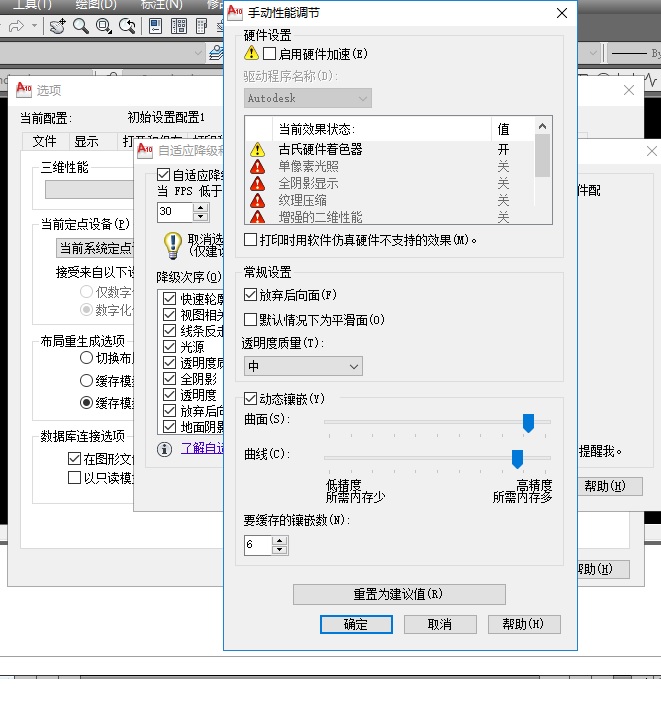This screenshot has width=661, height=725.
Task: Click the light bulb tip icon
Action: (x=173, y=246)
